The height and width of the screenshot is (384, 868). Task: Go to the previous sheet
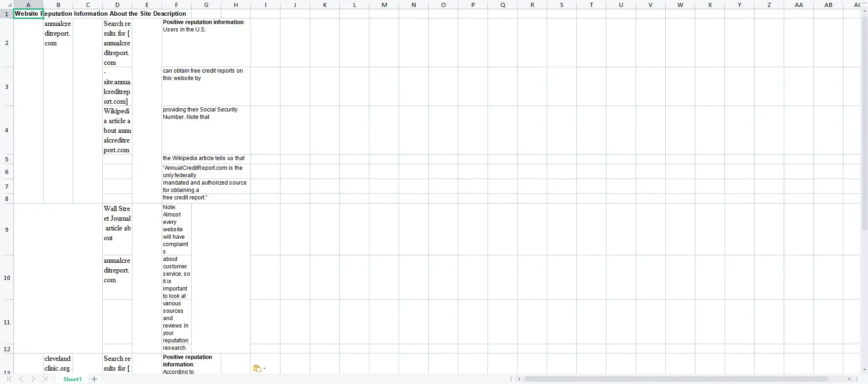[21, 379]
